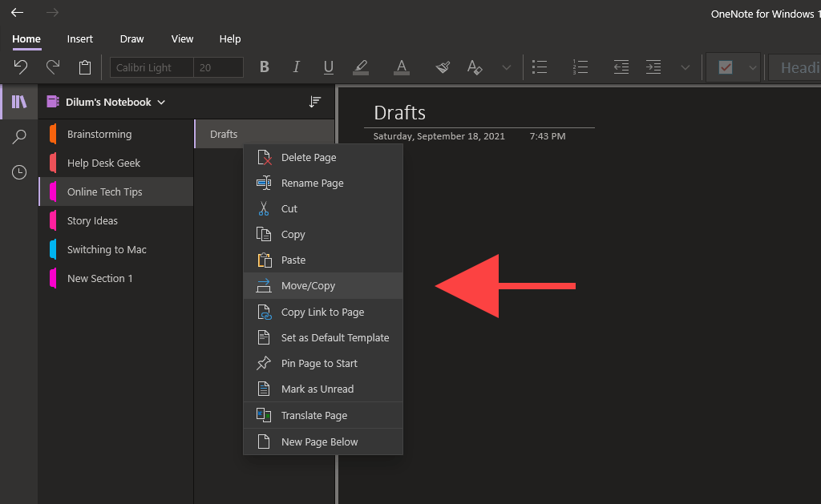Click the clipboard Paste icon in ribbon
821x504 pixels.
[85, 67]
